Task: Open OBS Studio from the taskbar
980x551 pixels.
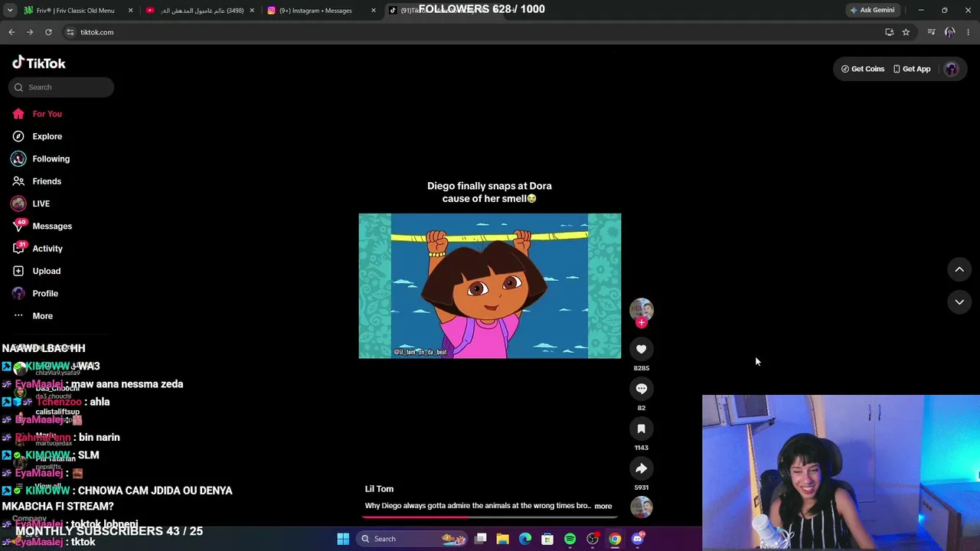Action: (593, 539)
